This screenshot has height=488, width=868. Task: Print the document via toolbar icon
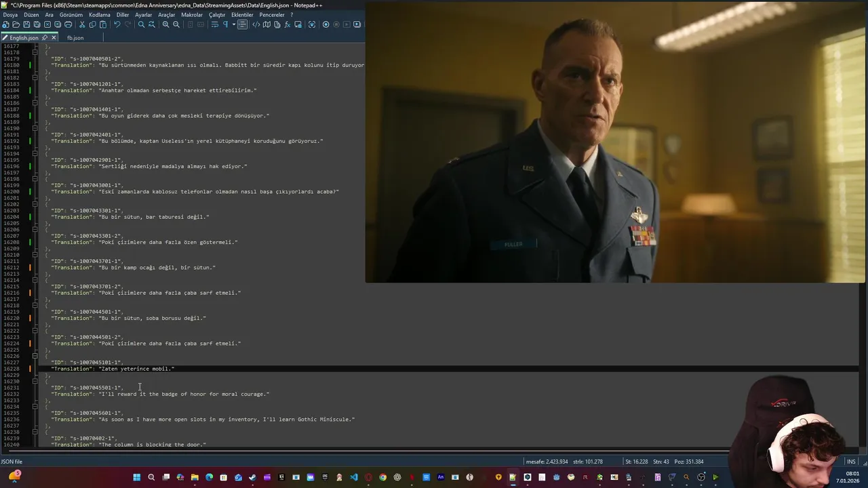[68, 24]
